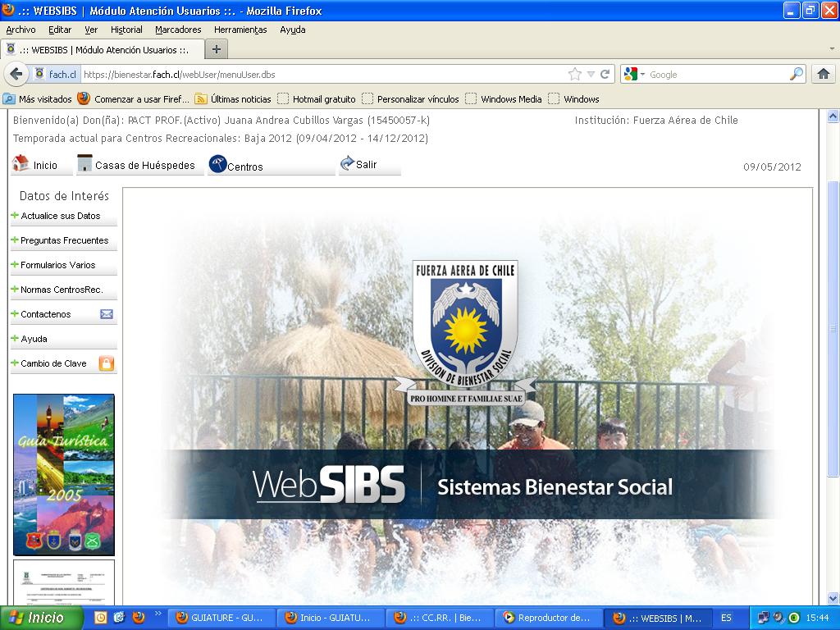This screenshot has height=630, width=840.
Task: Click the Guía Turística 2005 thumbnail
Action: click(x=64, y=474)
